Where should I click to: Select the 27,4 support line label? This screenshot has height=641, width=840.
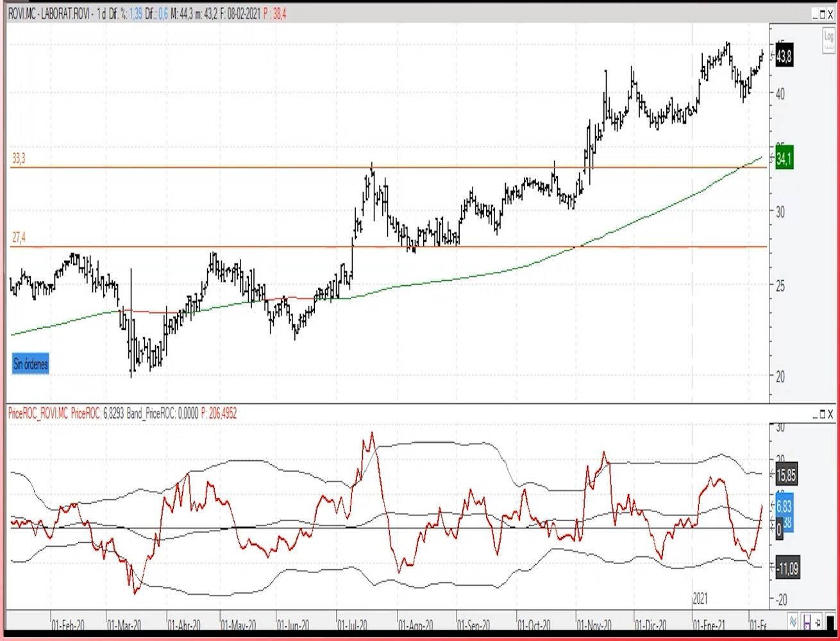tap(19, 238)
